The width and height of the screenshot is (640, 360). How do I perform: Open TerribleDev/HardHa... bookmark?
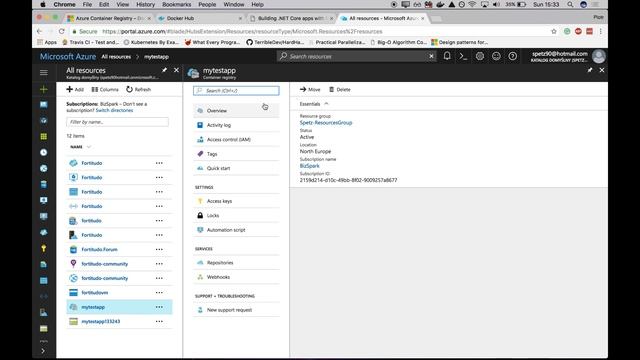click(275, 42)
